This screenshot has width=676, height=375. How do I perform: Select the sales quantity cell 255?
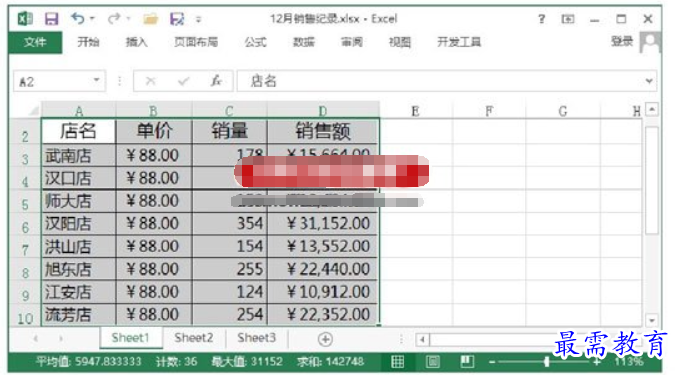[230, 269]
